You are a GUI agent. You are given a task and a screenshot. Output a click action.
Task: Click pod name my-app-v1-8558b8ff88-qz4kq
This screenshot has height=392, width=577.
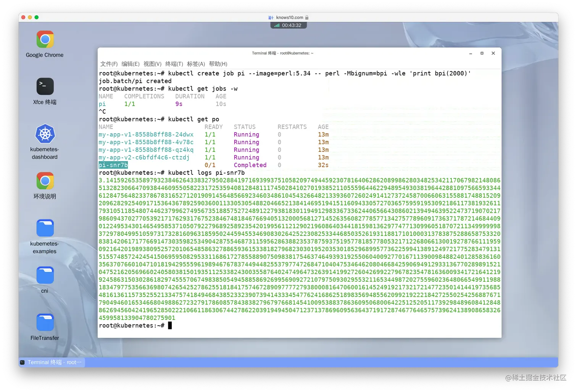pos(146,150)
